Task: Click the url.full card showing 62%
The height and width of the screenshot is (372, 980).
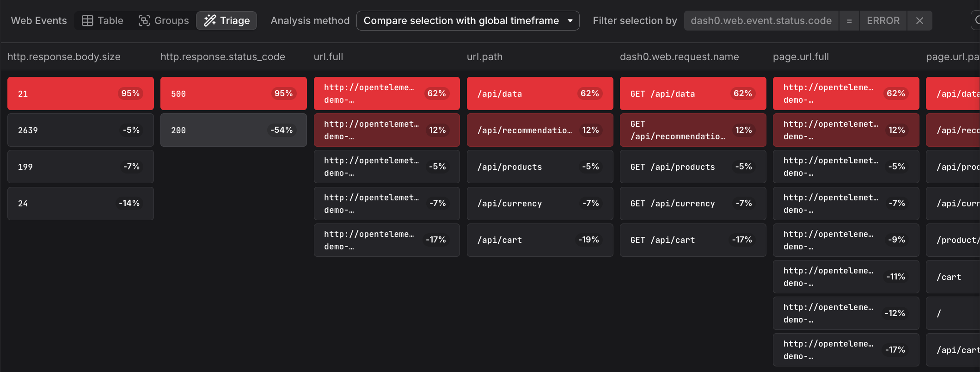Action: (x=386, y=93)
